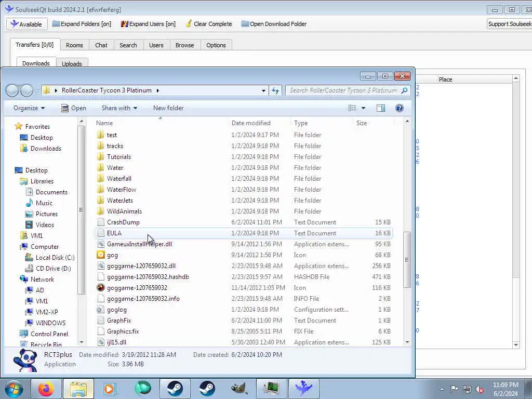Toggle the preview pane icon
This screenshot has height=399, width=532.
point(381,108)
